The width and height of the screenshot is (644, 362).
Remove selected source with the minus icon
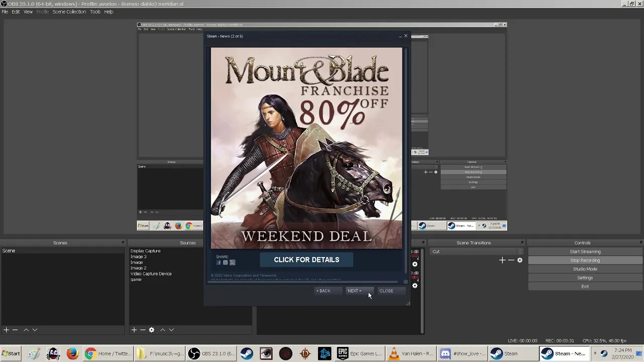[x=143, y=330]
